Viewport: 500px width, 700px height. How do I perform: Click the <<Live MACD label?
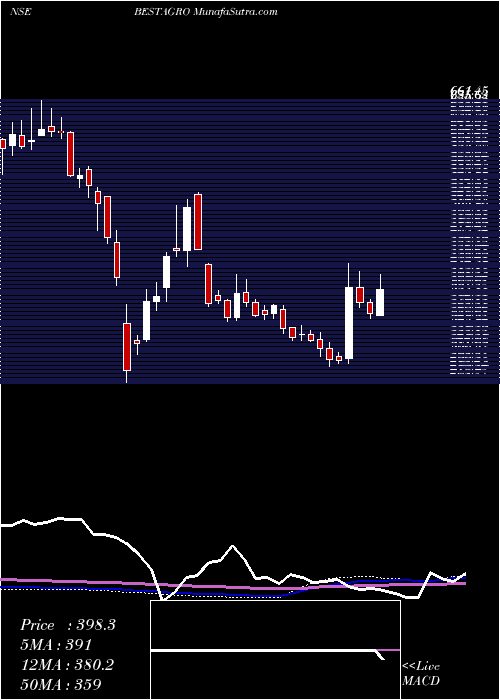421,674
